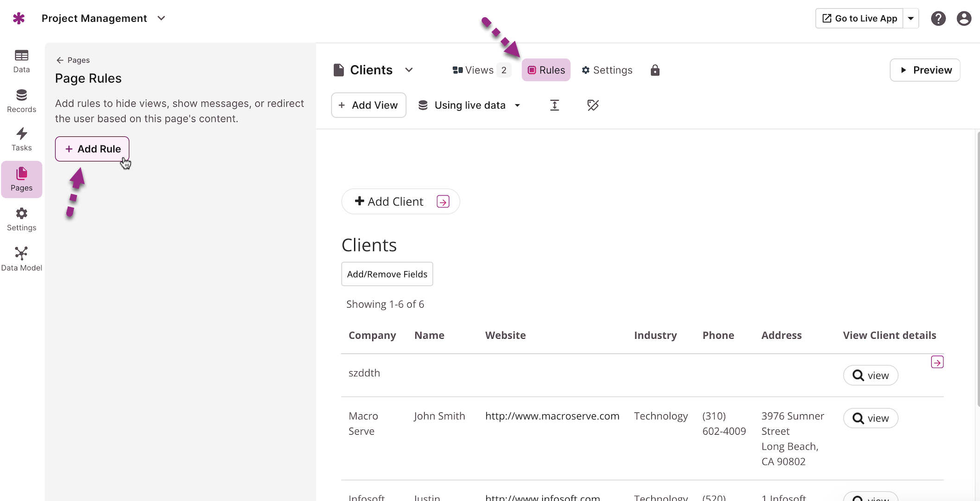Click the vertical spacing toolbar icon
980x501 pixels.
554,105
